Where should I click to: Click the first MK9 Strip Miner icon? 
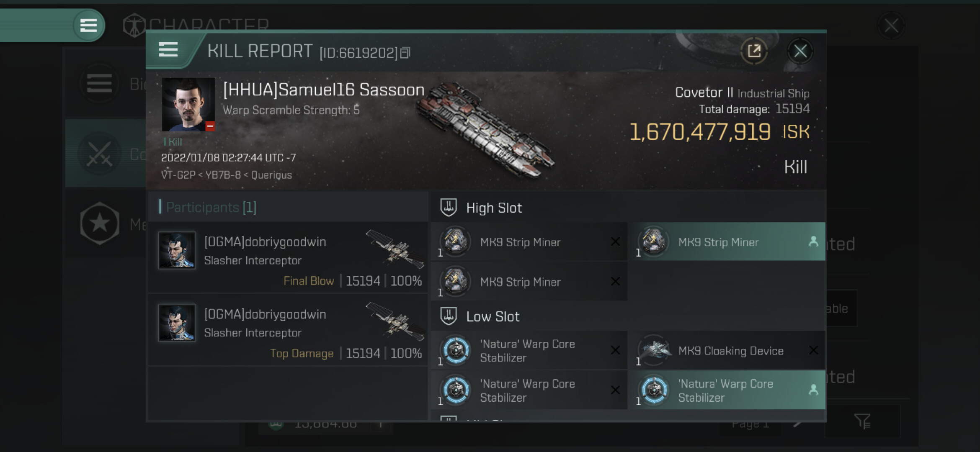coord(455,241)
